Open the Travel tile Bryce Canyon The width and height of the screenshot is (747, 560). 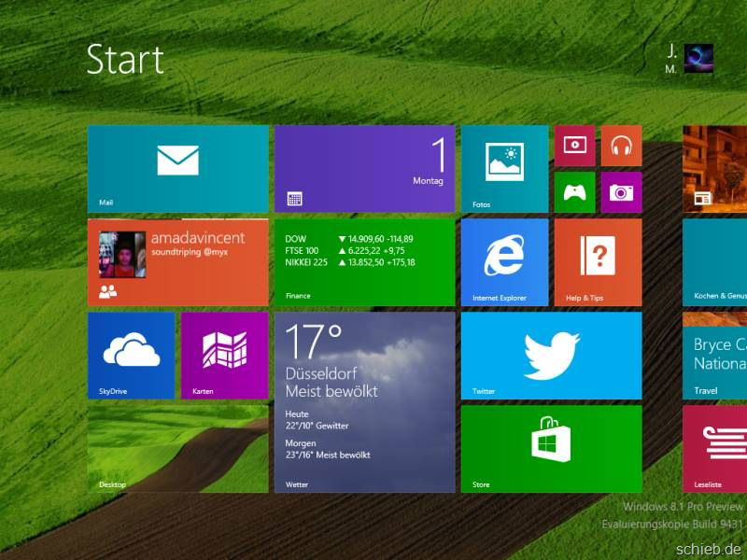click(714, 356)
